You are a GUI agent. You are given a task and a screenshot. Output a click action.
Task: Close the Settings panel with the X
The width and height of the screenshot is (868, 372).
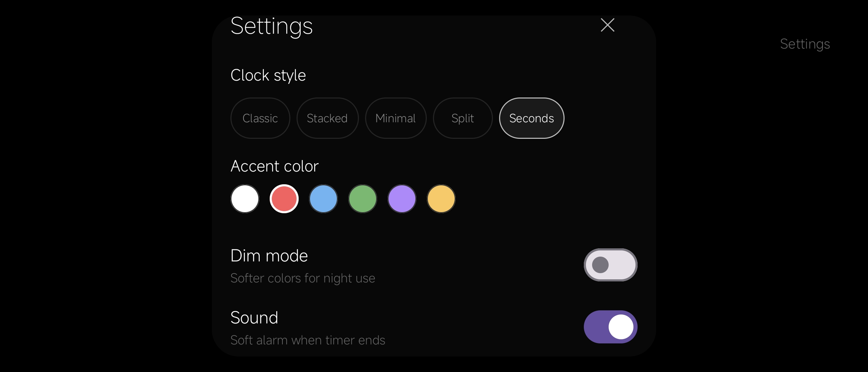[608, 25]
